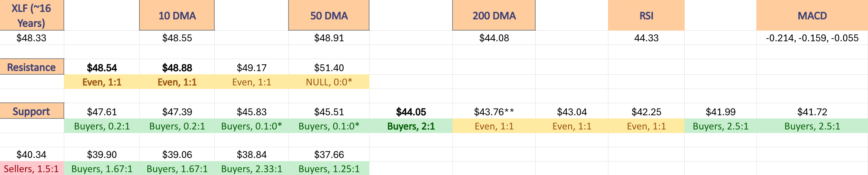Click the RSI value 44.33 cell
Screen dimensions: 868x175
646,38
